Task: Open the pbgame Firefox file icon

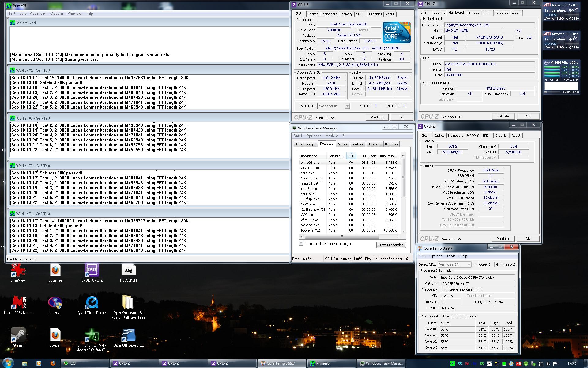Action: [x=55, y=273]
